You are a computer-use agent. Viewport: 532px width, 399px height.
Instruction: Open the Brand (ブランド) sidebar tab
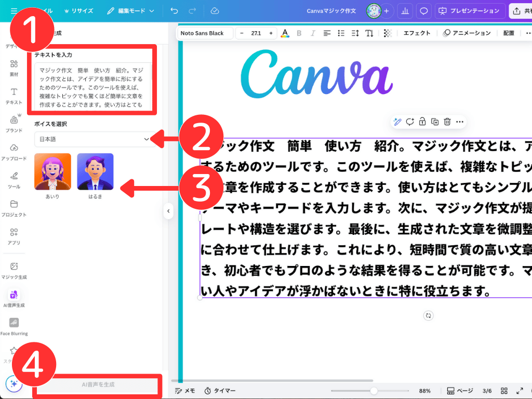(x=14, y=124)
